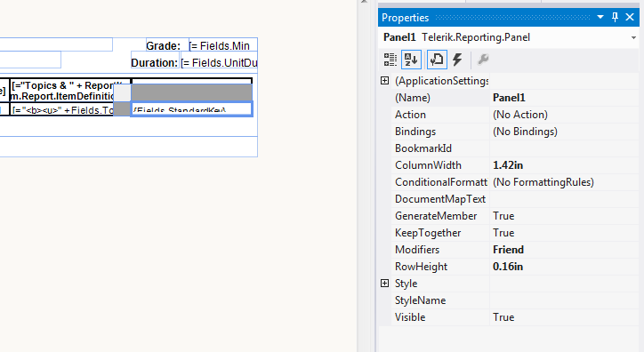This screenshot has width=644, height=352.
Task: Expand the (ApplicationSettings) property node
Action: [x=384, y=81]
